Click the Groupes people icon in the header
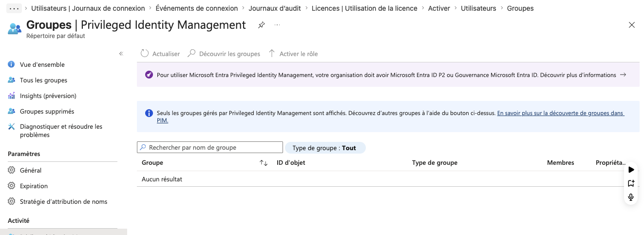The width and height of the screenshot is (644, 235). pos(15,28)
